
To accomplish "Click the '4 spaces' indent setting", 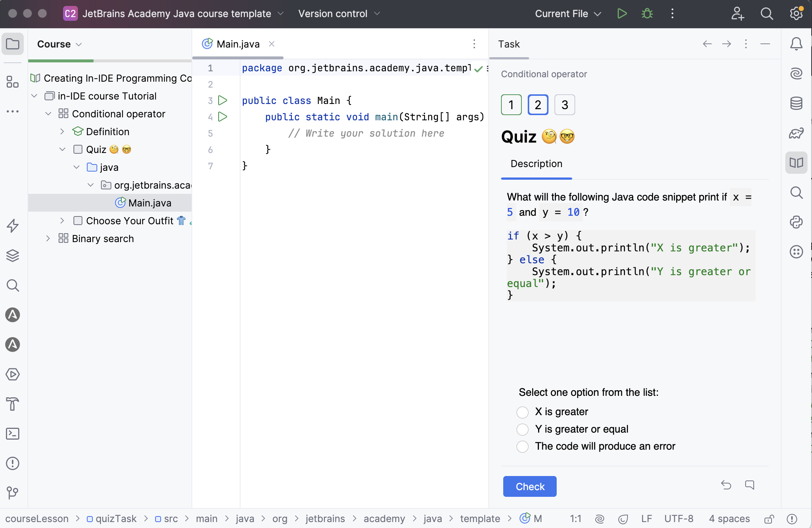I will click(x=729, y=519).
